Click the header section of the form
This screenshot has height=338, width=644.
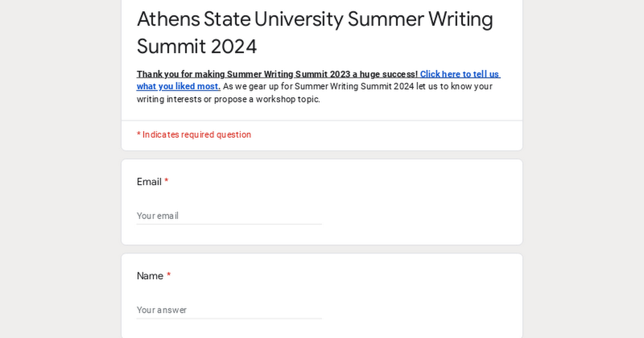point(322,59)
